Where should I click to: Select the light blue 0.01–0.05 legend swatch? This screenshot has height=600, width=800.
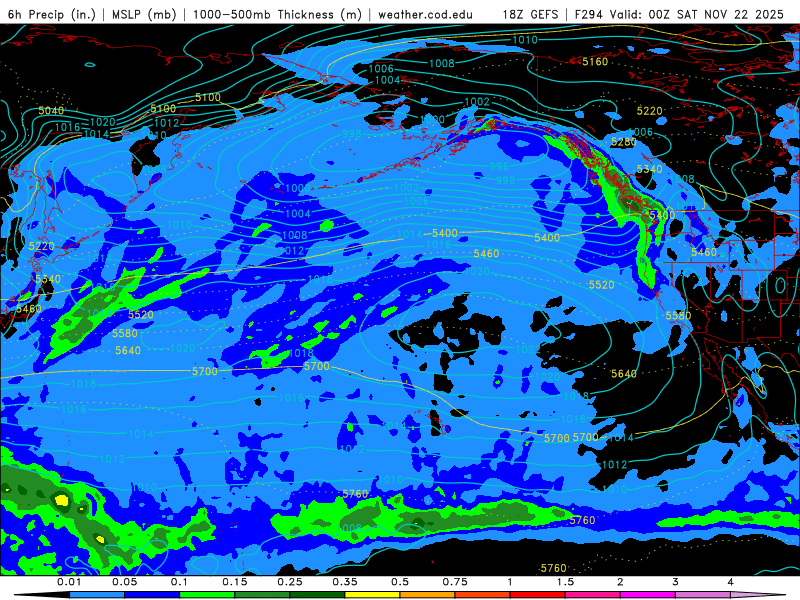(97, 595)
